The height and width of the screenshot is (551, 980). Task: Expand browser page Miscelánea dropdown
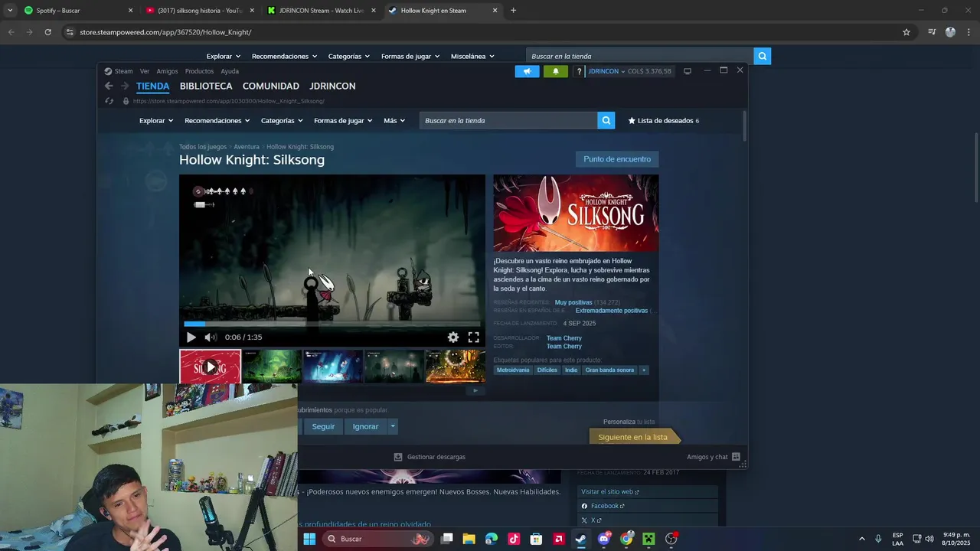472,56
